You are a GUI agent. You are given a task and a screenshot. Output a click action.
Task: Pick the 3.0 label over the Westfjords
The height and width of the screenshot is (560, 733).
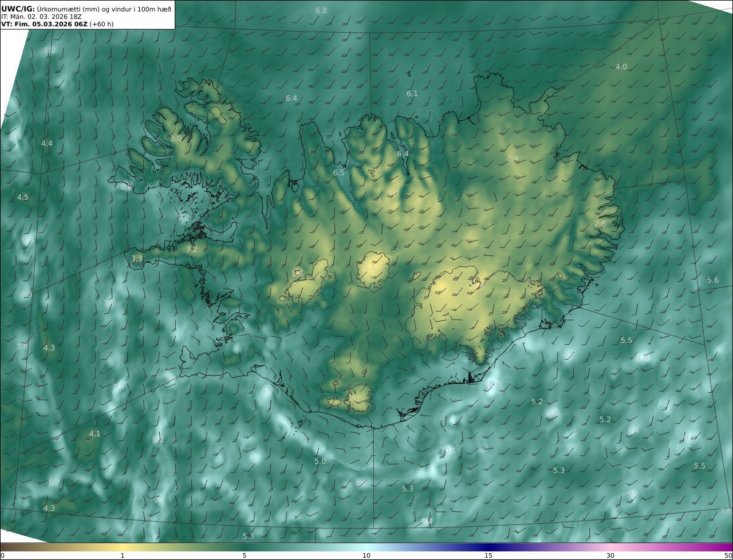[x=176, y=138]
